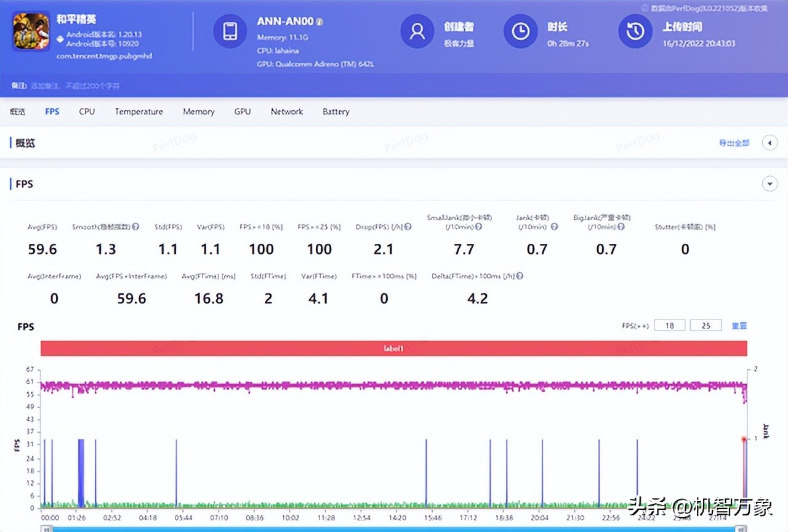Viewport: 788px width, 532px height.
Task: Open help icon next to Smooth metric
Action: click(x=135, y=227)
